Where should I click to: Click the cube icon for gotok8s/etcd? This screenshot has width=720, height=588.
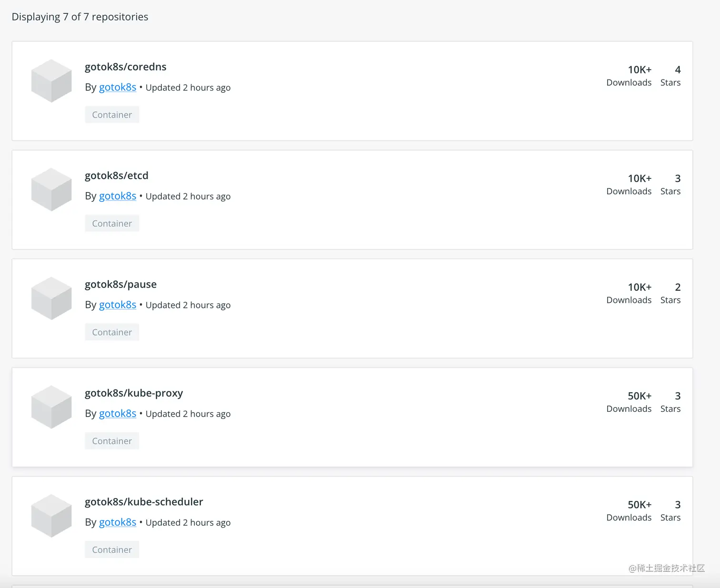tap(51, 189)
